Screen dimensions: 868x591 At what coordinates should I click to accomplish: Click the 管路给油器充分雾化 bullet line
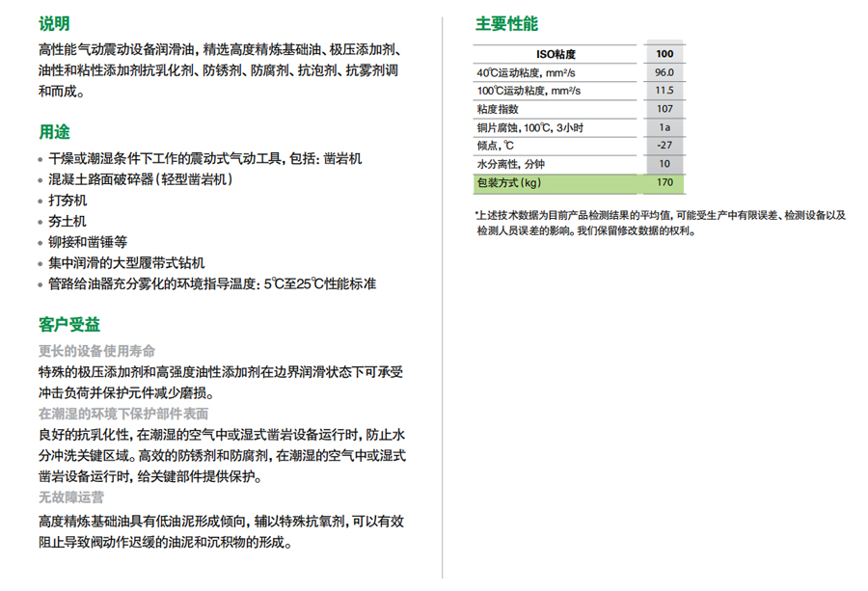tap(212, 283)
